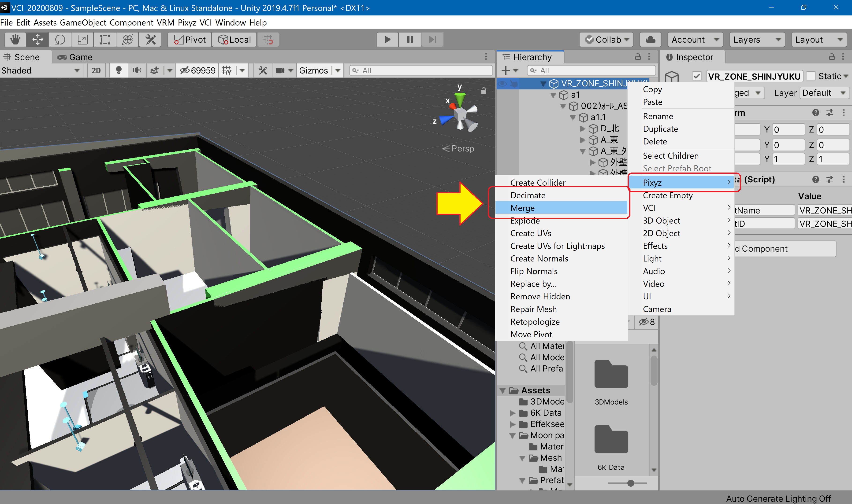Toggle scene audio icon

[x=137, y=70]
